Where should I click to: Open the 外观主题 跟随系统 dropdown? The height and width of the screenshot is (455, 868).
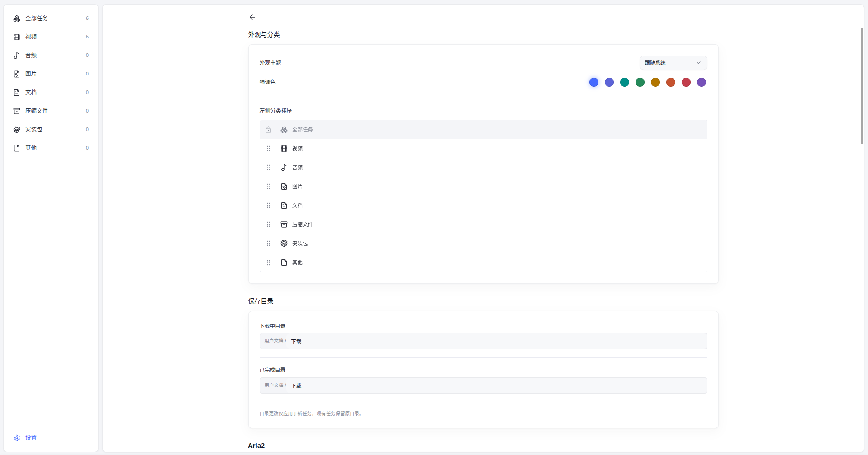click(x=673, y=63)
